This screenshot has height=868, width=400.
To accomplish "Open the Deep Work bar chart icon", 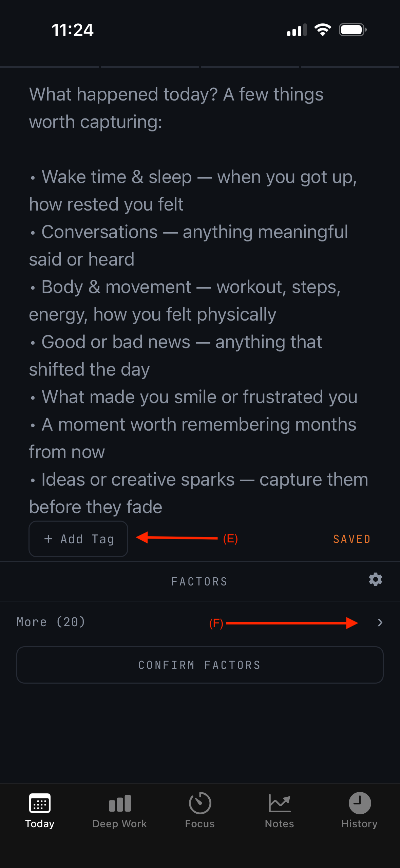I will pos(120,803).
